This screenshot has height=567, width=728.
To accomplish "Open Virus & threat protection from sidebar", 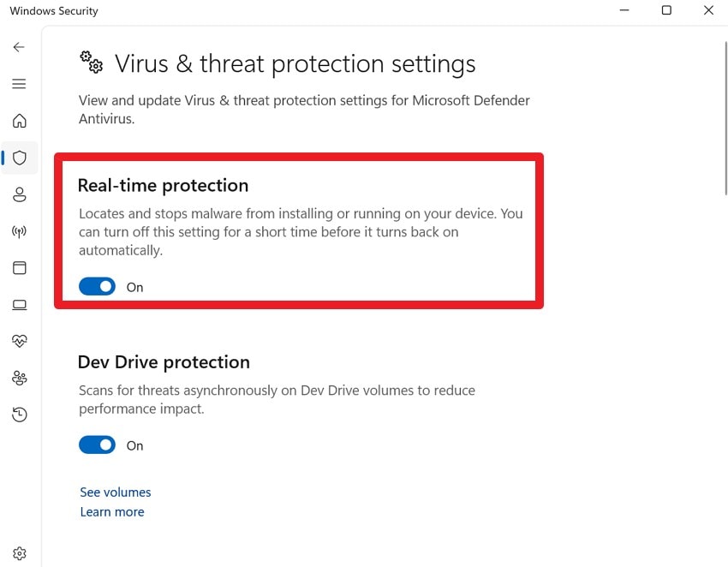I will (19, 158).
